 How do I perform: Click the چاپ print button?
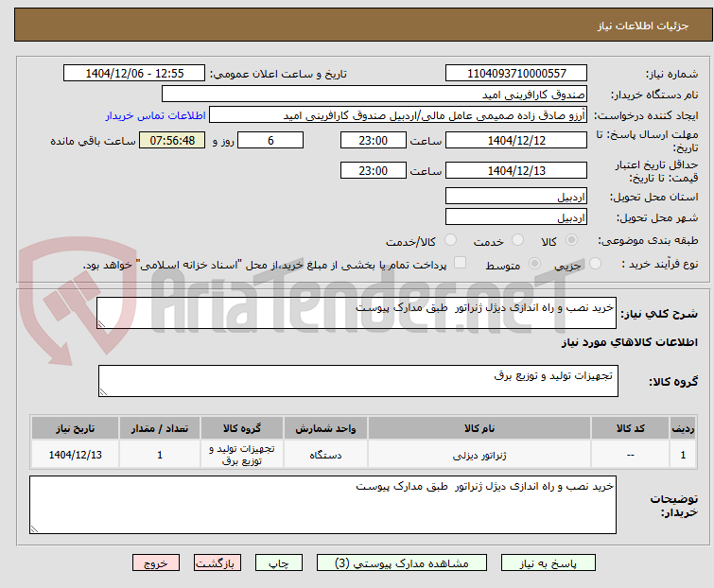279,563
